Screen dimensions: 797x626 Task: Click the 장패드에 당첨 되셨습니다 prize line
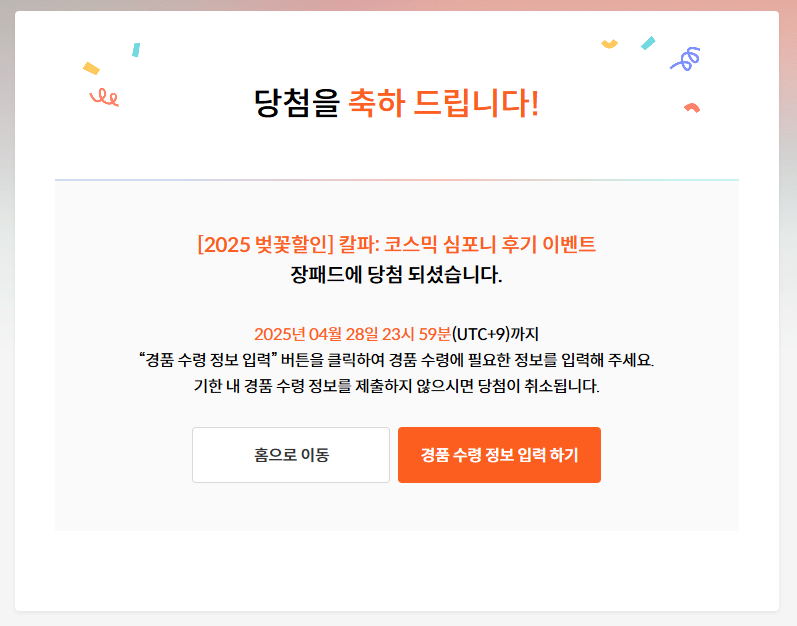396,275
